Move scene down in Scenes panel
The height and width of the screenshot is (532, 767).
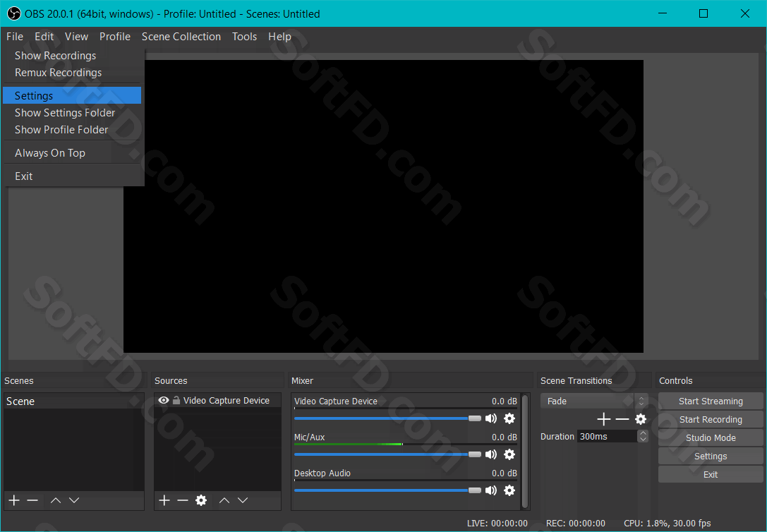coord(74,500)
